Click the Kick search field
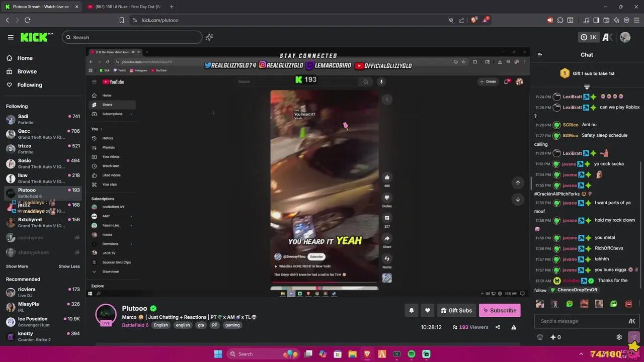The image size is (644, 362). [132, 37]
